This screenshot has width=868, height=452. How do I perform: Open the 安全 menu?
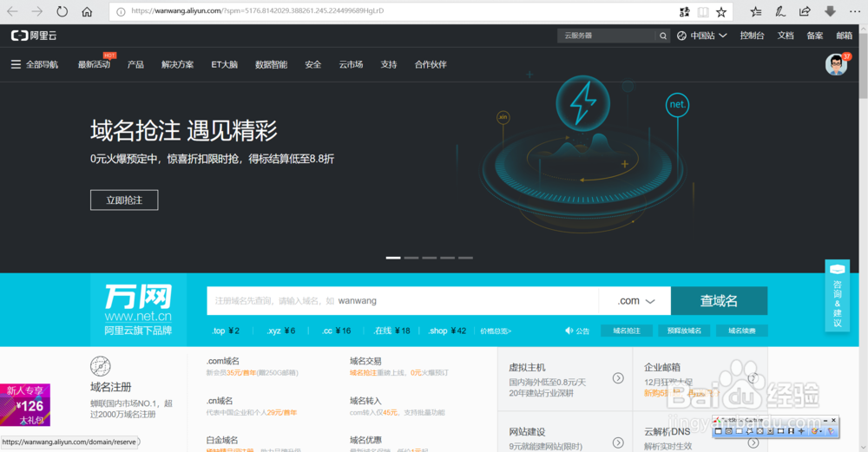tap(312, 65)
